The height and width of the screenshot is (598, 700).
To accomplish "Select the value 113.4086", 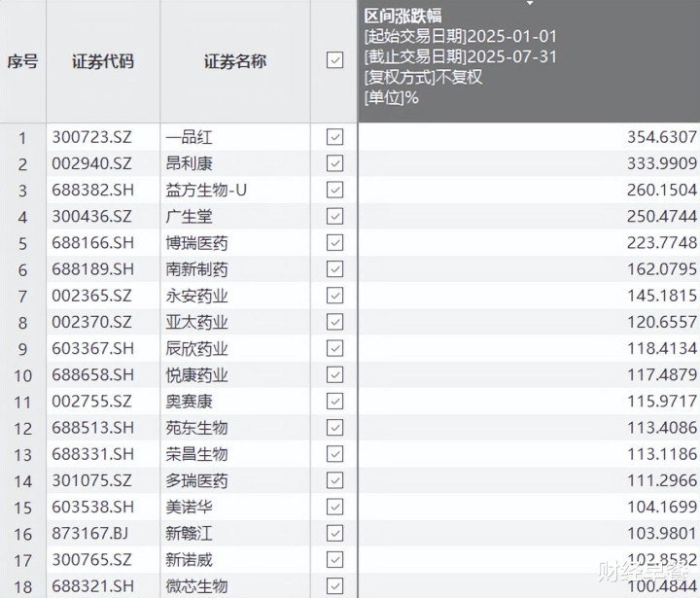I will 662,428.
